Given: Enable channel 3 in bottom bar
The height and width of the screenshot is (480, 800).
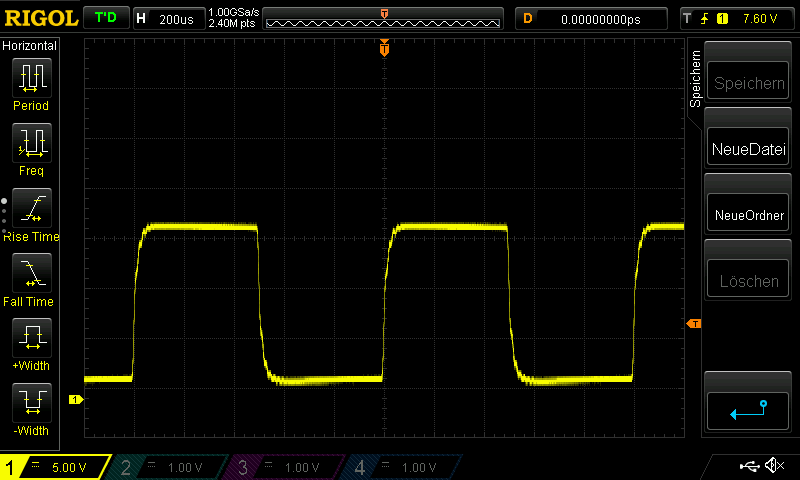Looking at the screenshot, I should click(286, 467).
